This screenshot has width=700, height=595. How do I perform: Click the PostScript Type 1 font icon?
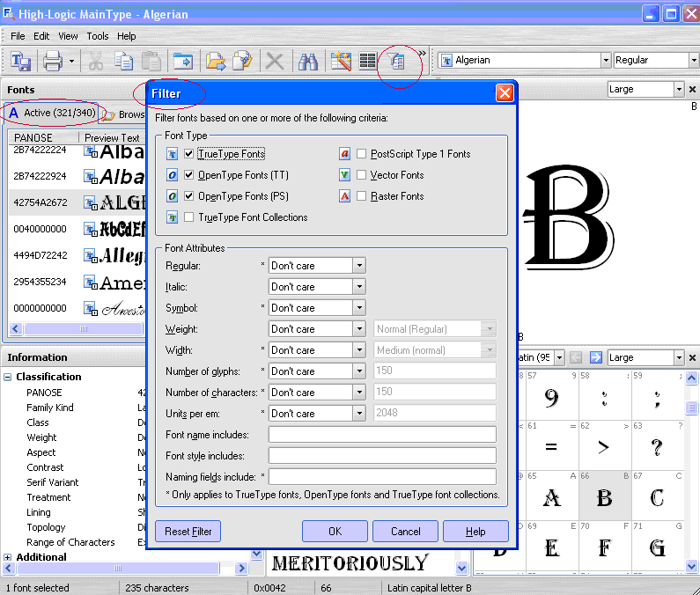click(344, 154)
